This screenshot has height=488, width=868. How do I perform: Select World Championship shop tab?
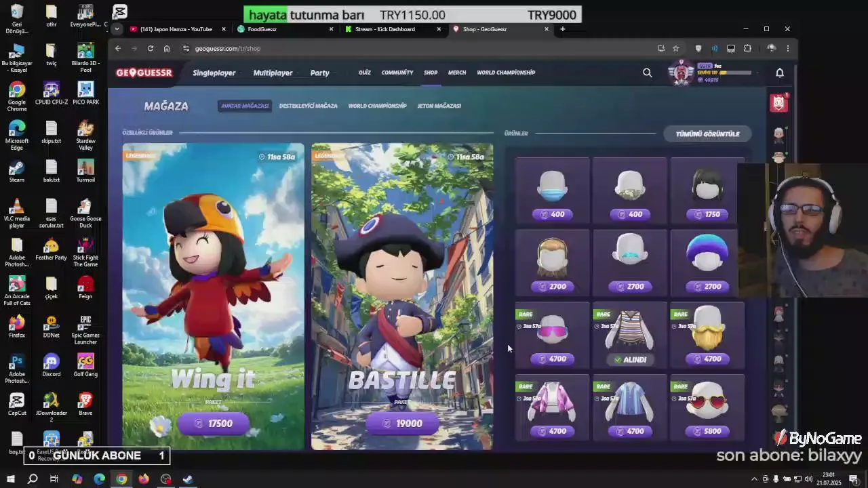pyautogui.click(x=378, y=106)
